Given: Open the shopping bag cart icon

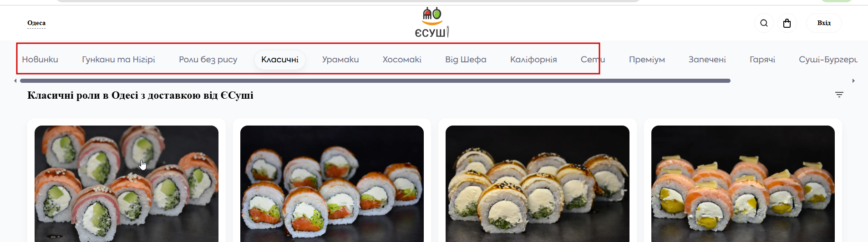Looking at the screenshot, I should coord(787,23).
